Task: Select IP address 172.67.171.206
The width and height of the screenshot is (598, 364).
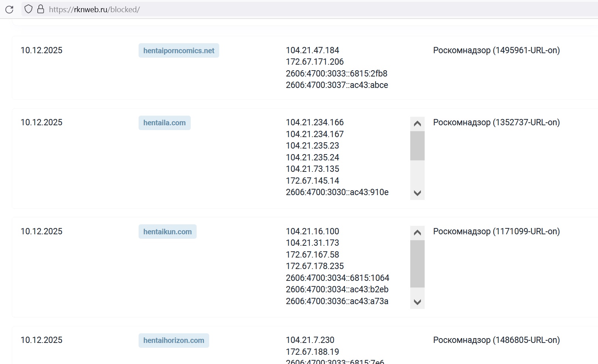Action: click(x=315, y=62)
